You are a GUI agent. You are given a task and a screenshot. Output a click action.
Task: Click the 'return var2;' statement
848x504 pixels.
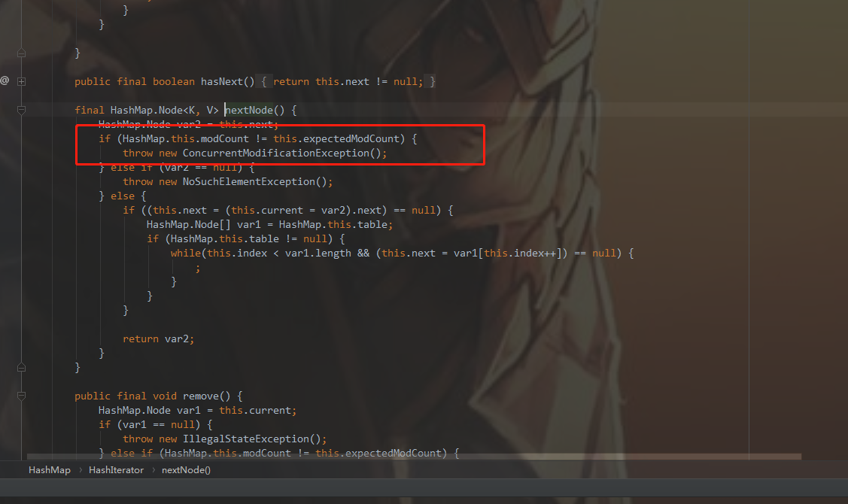click(x=158, y=339)
